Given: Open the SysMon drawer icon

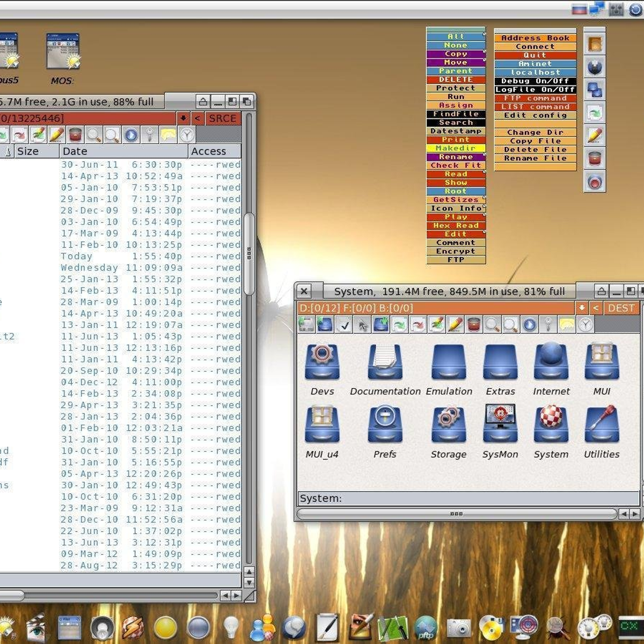Looking at the screenshot, I should tap(500, 425).
